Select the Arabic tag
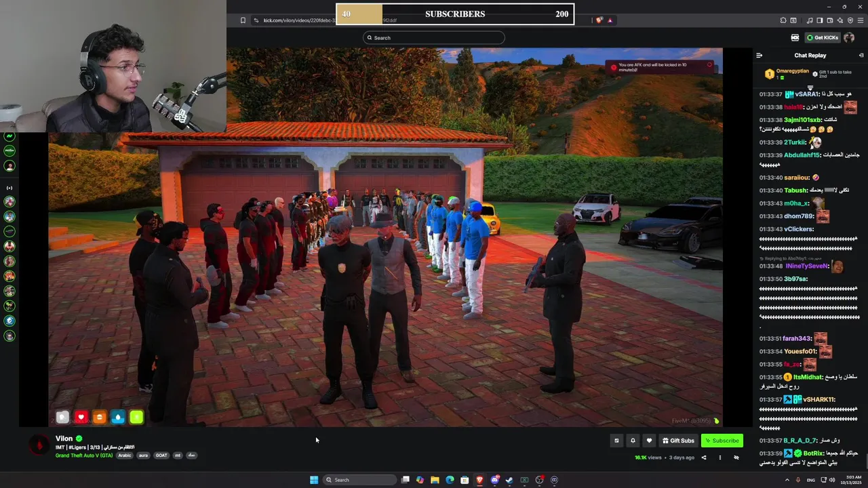 click(x=125, y=455)
